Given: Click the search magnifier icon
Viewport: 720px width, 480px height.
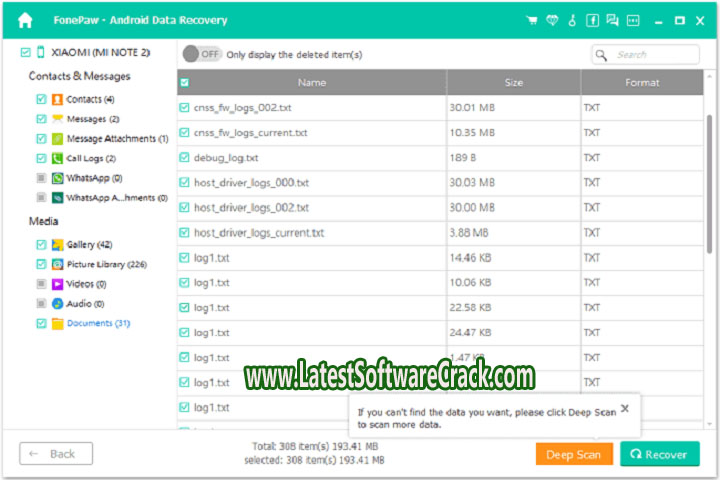Looking at the screenshot, I should [x=601, y=55].
